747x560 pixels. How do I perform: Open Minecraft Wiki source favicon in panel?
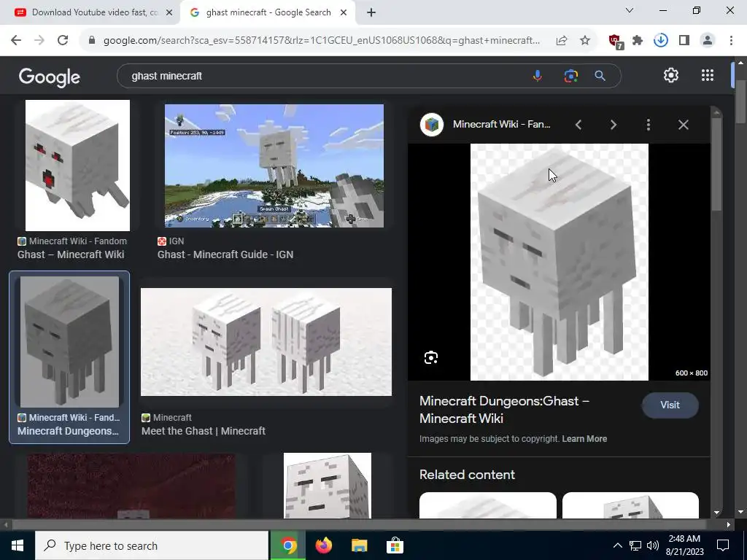coord(432,125)
